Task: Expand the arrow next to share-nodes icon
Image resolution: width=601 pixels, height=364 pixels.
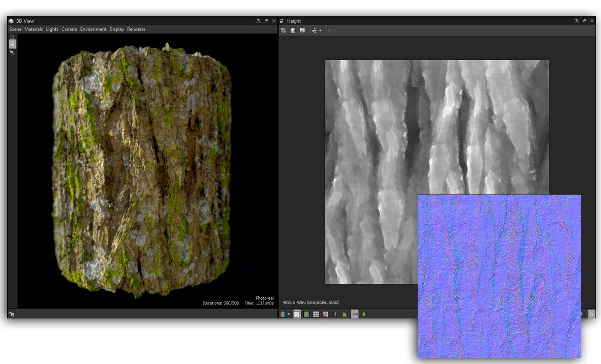Action: [x=320, y=31]
